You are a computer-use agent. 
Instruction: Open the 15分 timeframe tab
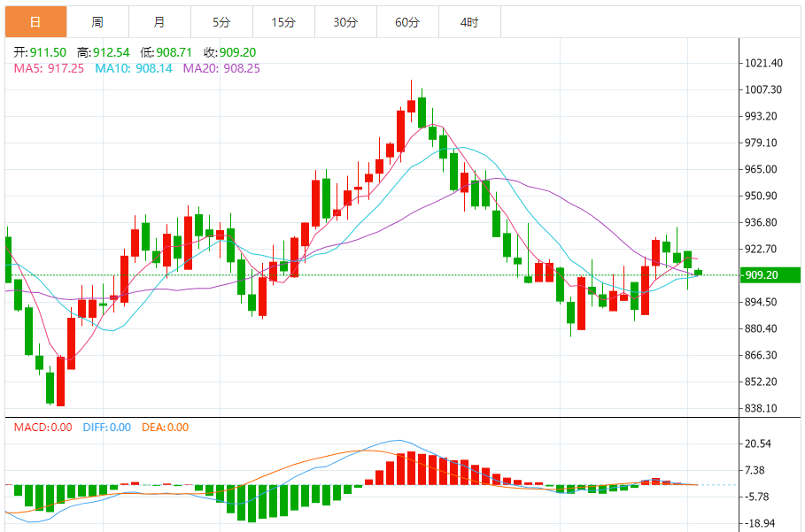(284, 22)
